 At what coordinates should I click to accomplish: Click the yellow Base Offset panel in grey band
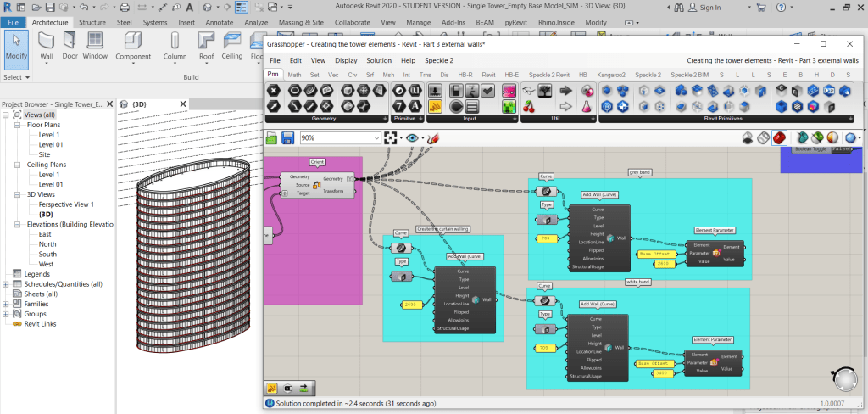[x=655, y=254]
